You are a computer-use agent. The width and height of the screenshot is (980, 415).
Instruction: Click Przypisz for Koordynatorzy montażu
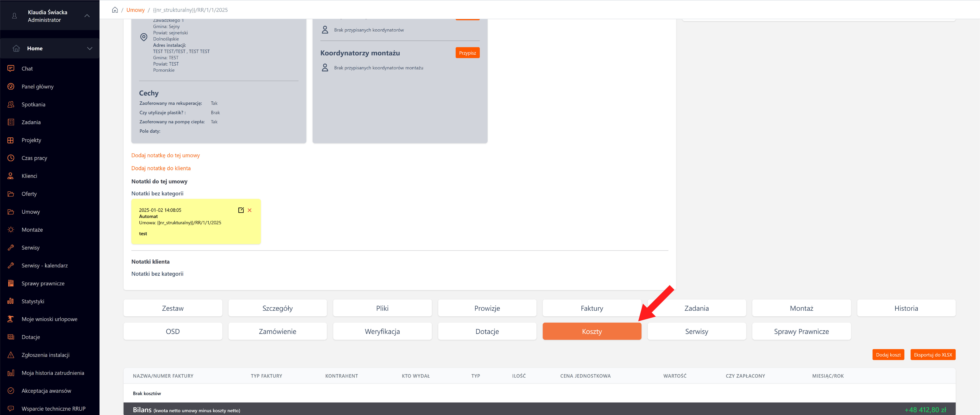467,53
